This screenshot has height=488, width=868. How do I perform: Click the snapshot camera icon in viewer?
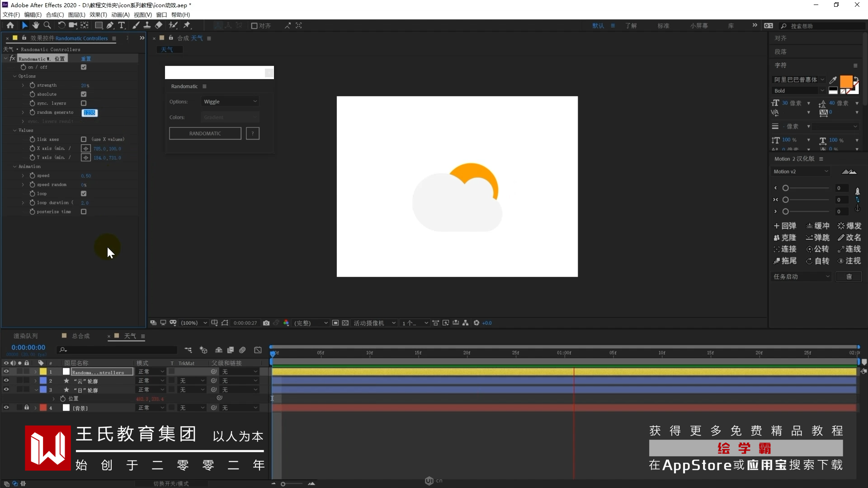pyautogui.click(x=266, y=323)
